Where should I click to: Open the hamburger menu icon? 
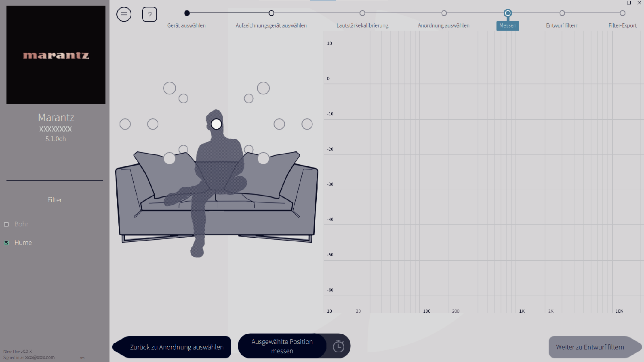124,15
